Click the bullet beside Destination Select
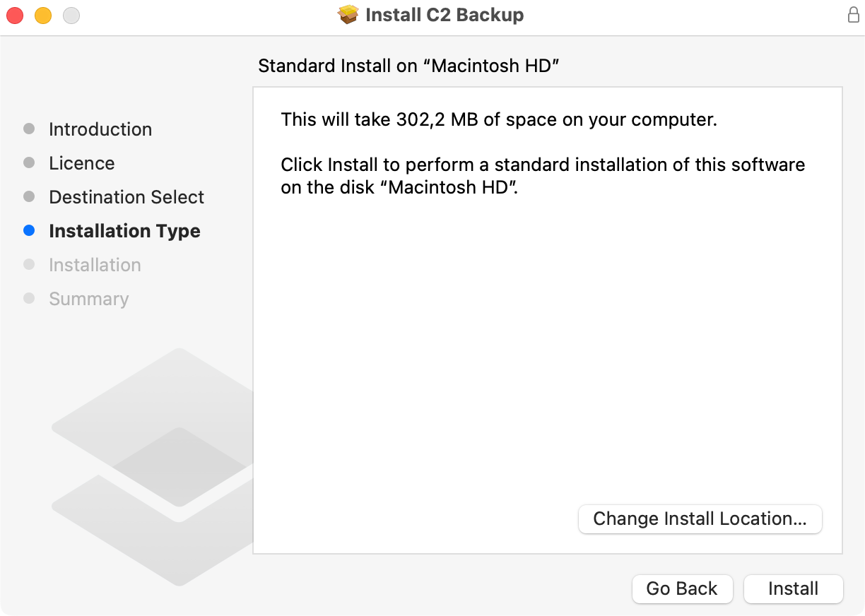Screen dimensions: 865x616 29,196
